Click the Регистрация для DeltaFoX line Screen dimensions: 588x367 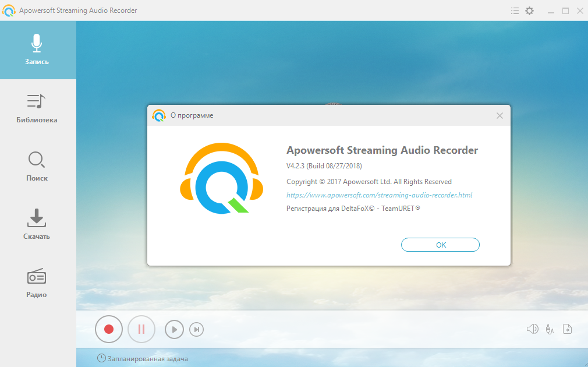click(x=353, y=209)
